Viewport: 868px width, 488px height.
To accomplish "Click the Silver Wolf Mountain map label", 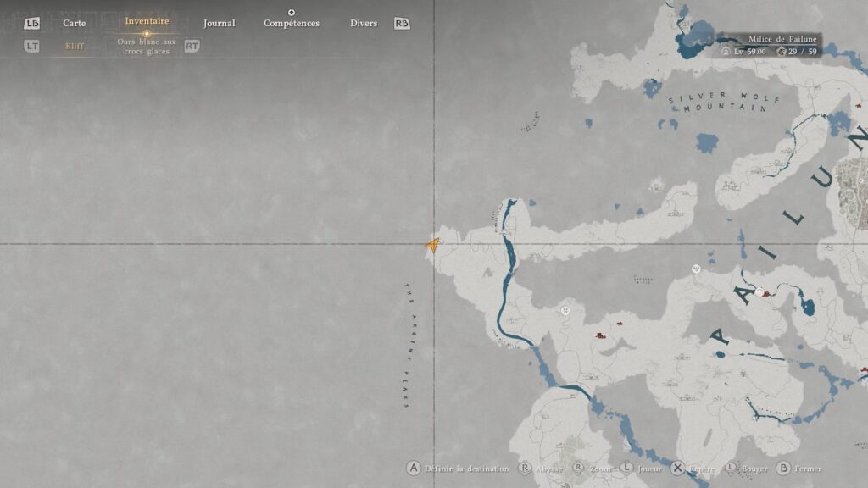I will tap(724, 103).
